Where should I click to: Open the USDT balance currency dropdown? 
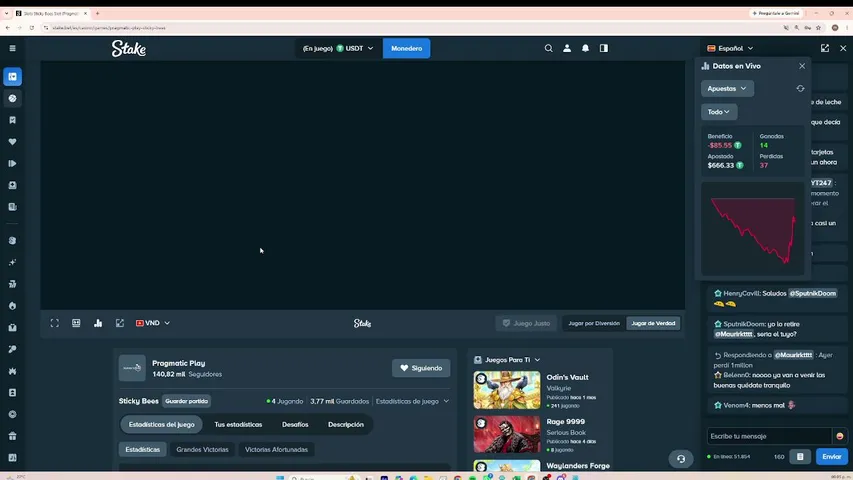pyautogui.click(x=338, y=48)
